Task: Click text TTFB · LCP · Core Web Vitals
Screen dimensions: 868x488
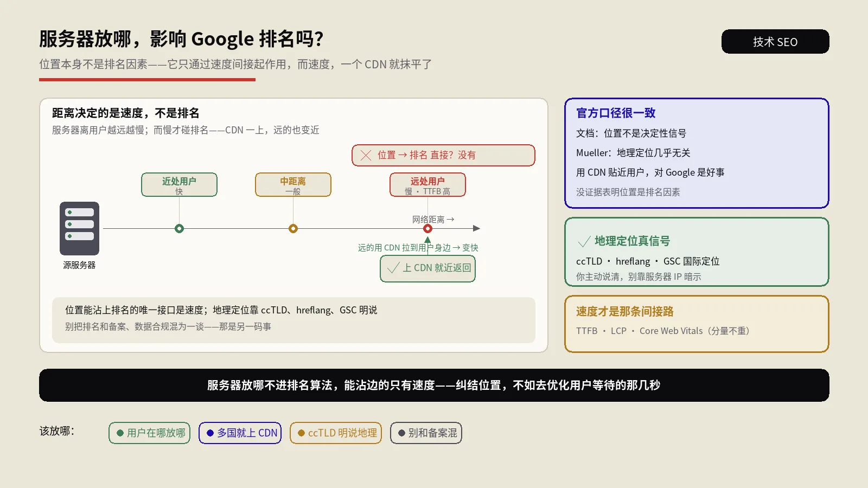Action: pos(639,331)
